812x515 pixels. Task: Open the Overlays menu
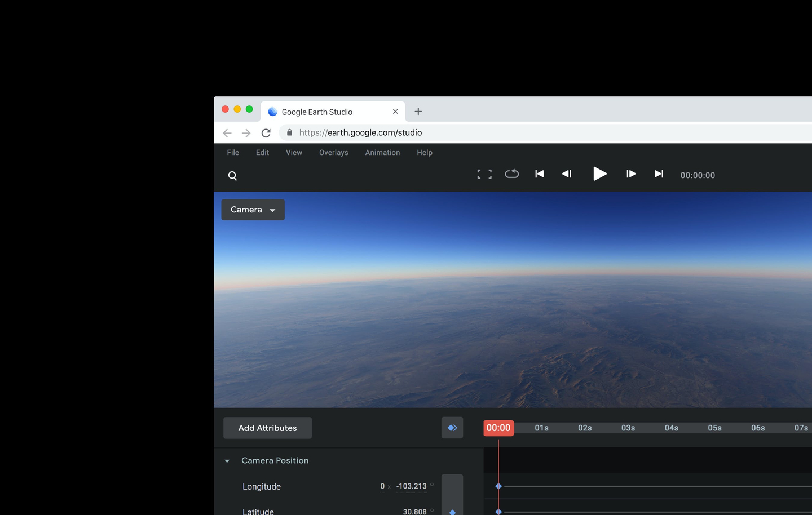333,153
